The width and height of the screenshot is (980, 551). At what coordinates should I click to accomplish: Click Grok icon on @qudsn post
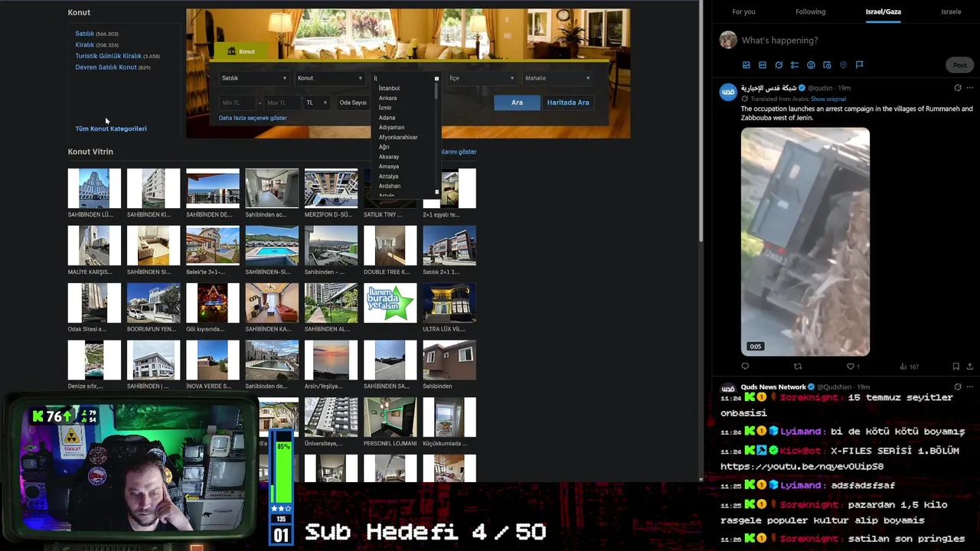pos(957,88)
